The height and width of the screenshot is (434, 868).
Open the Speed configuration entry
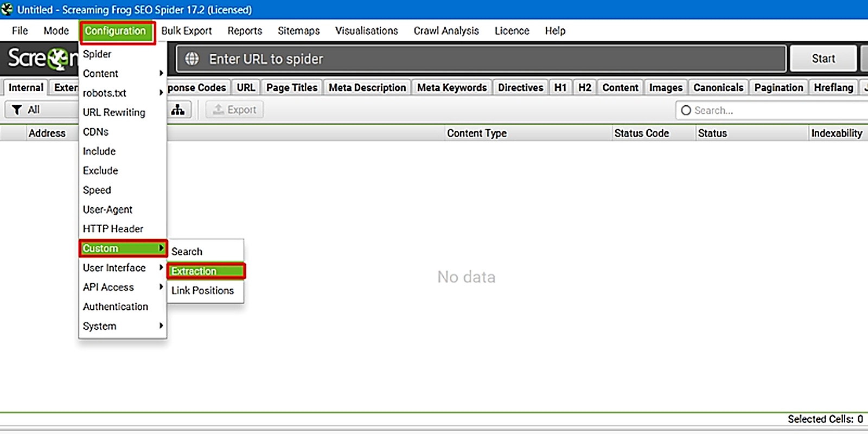pos(123,190)
